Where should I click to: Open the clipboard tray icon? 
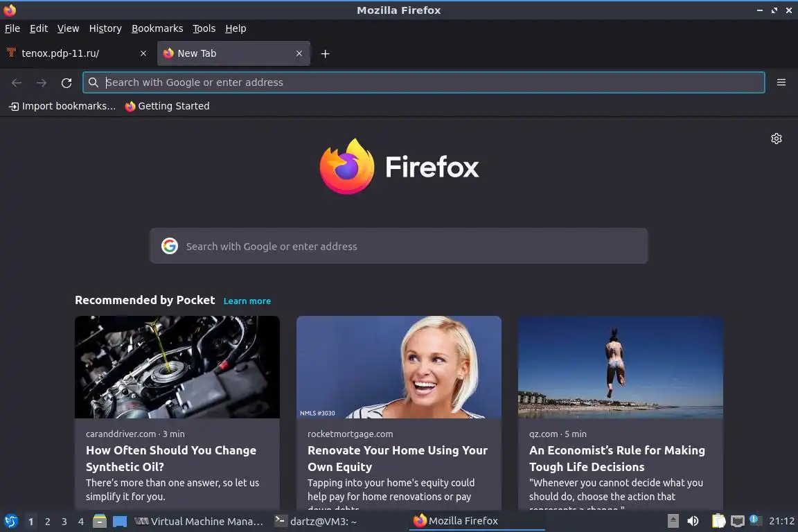(718, 521)
